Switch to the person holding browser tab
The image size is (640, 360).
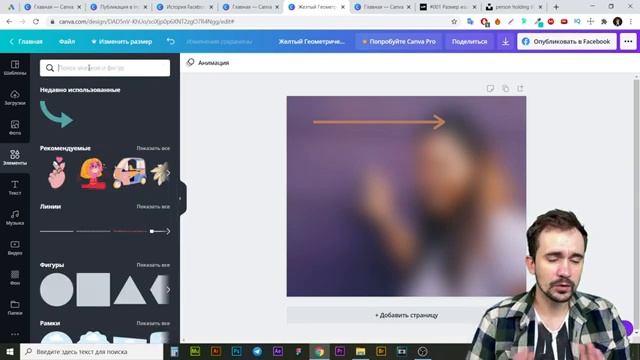(x=513, y=7)
